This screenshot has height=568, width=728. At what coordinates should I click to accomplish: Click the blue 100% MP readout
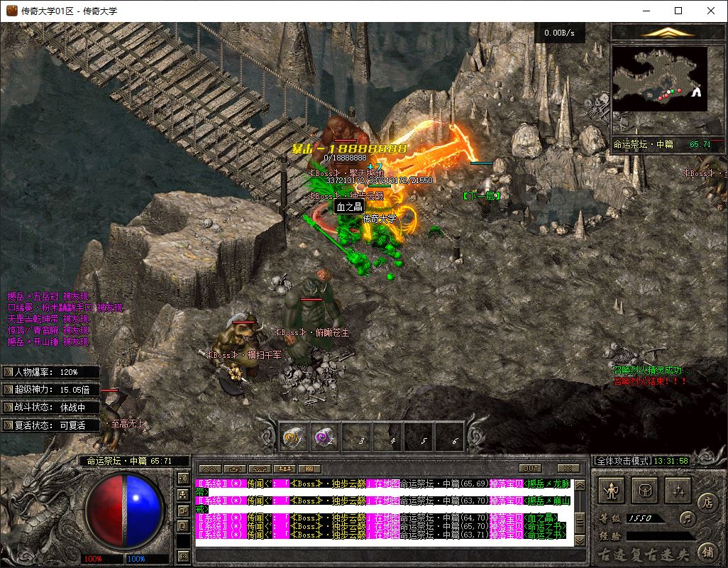(x=136, y=559)
